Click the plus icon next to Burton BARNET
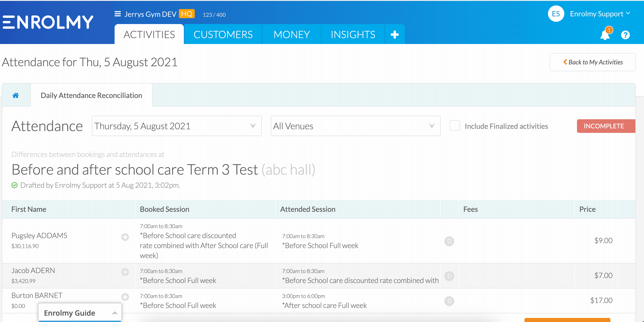This screenshot has width=644, height=322. pyautogui.click(x=125, y=297)
